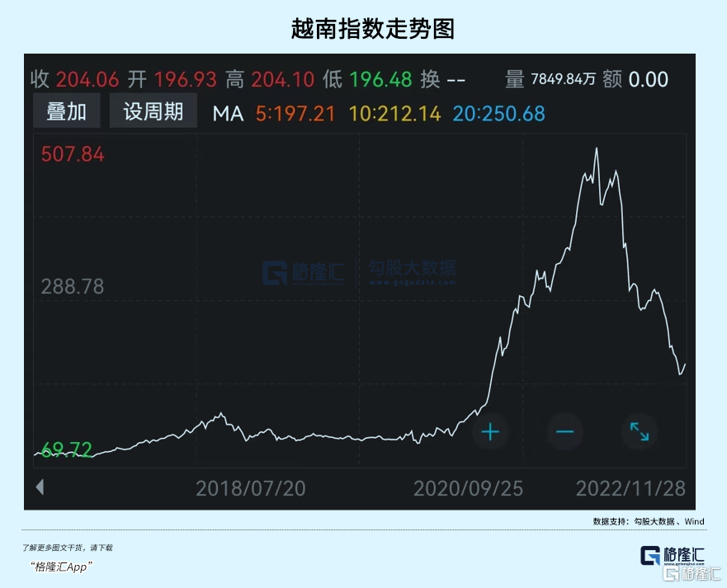Viewport: 727px width, 588px height.
Task: Select the MA 20:250.68 value
Action: (499, 114)
